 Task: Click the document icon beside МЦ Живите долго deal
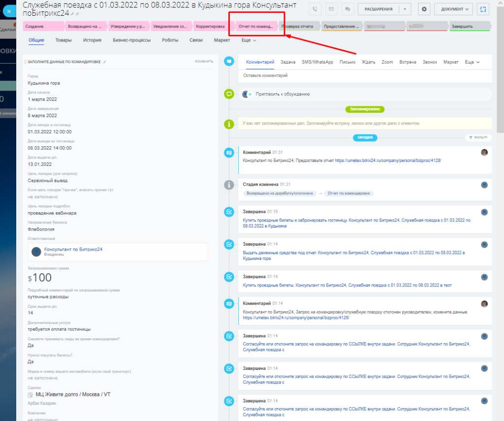click(x=31, y=395)
